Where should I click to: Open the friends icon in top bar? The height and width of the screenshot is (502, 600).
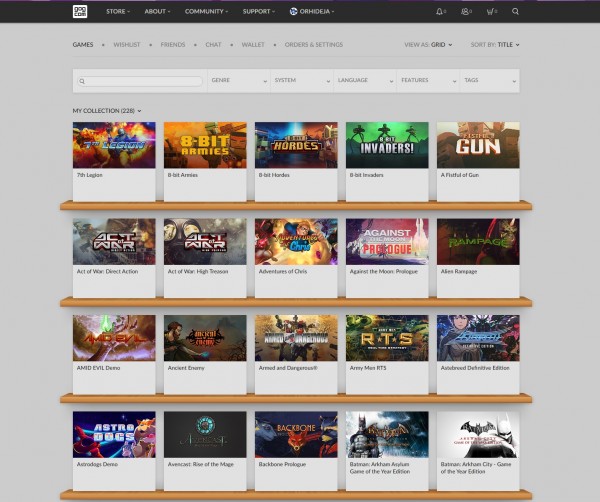465,11
